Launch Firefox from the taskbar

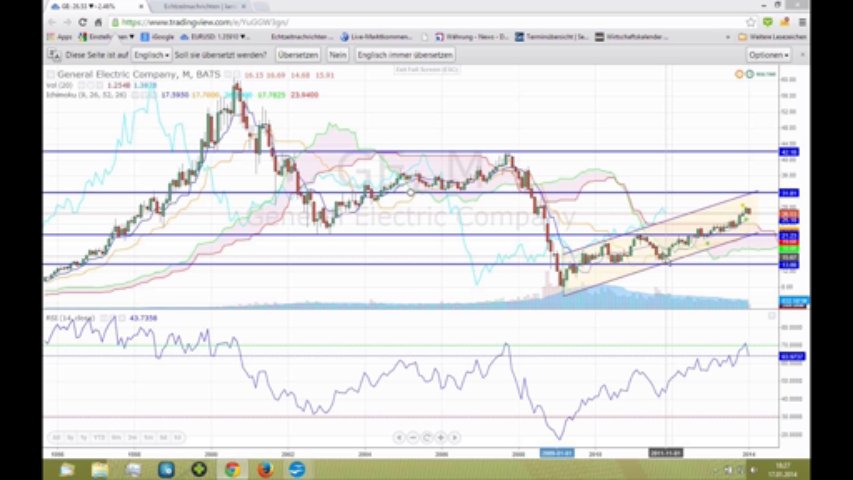(x=265, y=469)
